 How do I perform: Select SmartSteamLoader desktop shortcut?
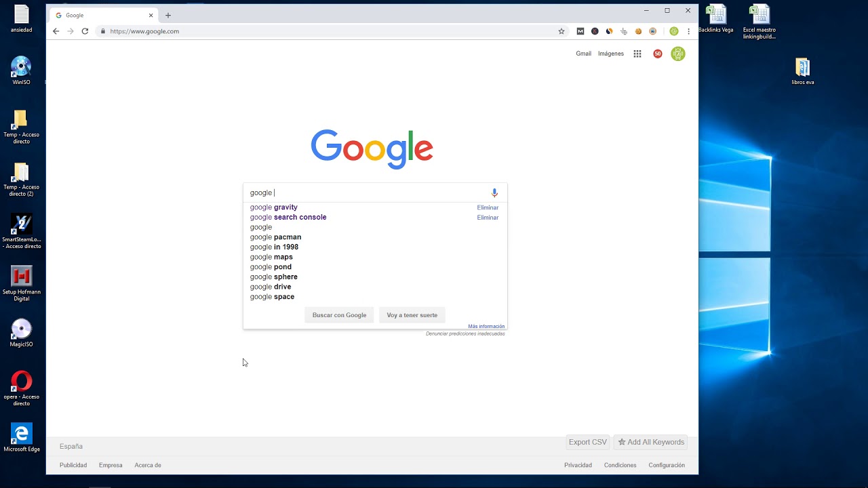(x=22, y=232)
